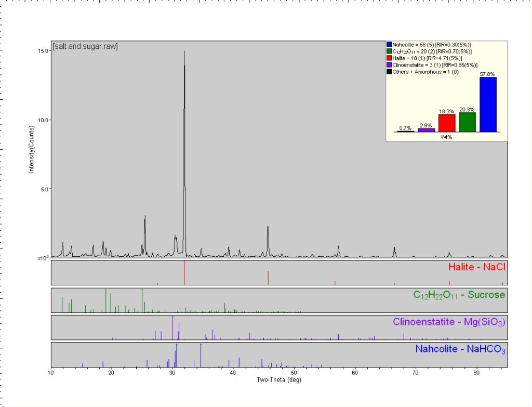
Task: Click the red Halite legend color square
Action: [x=388, y=58]
